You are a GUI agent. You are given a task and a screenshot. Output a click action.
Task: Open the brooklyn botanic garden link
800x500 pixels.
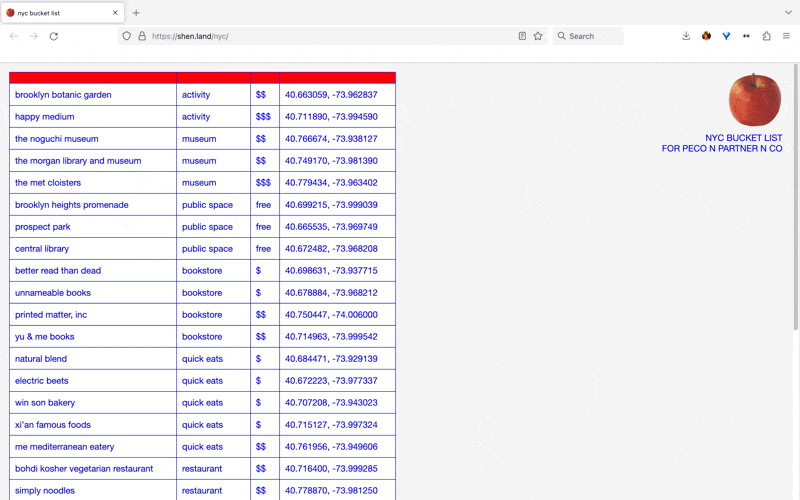tap(63, 95)
